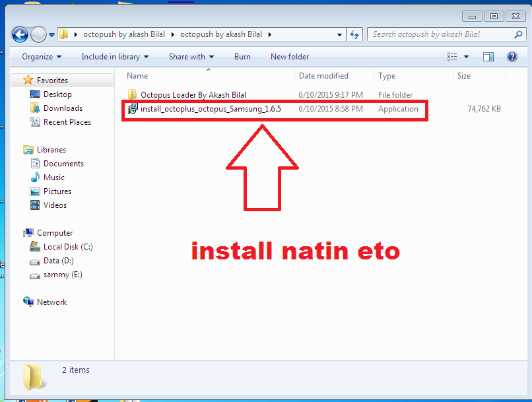The image size is (532, 402).
Task: Open address bar history dropdown
Action: 339,34
